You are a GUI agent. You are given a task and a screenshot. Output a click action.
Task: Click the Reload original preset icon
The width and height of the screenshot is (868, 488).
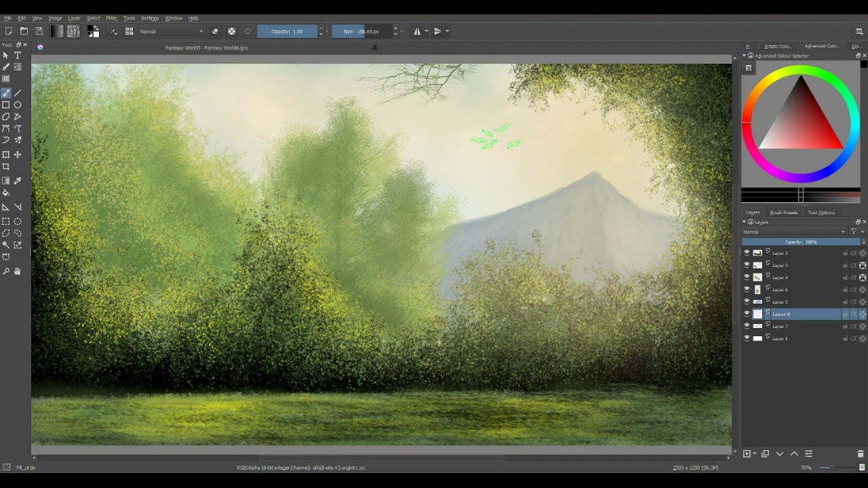248,31
